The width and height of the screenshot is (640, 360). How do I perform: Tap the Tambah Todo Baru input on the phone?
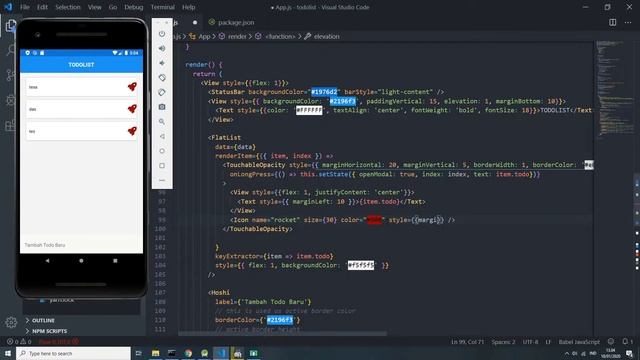coord(81,245)
